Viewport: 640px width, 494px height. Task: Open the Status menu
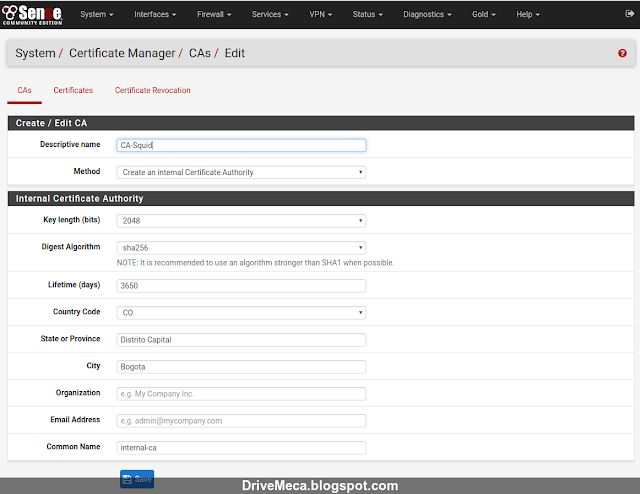click(367, 14)
